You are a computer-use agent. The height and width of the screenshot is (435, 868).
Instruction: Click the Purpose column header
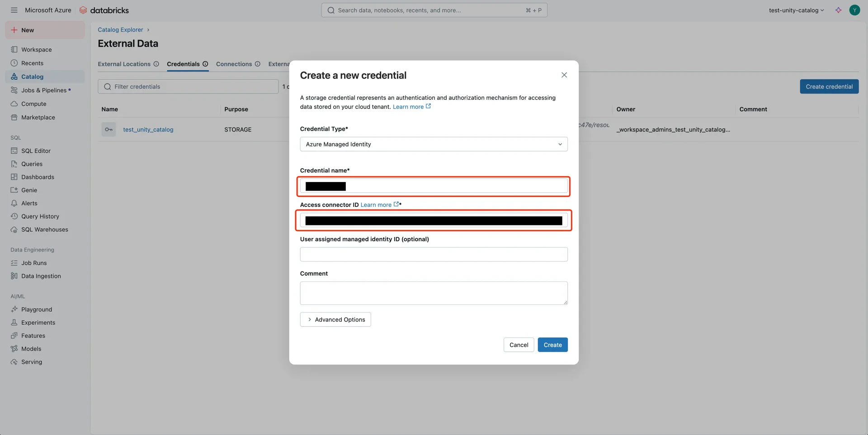pyautogui.click(x=236, y=109)
